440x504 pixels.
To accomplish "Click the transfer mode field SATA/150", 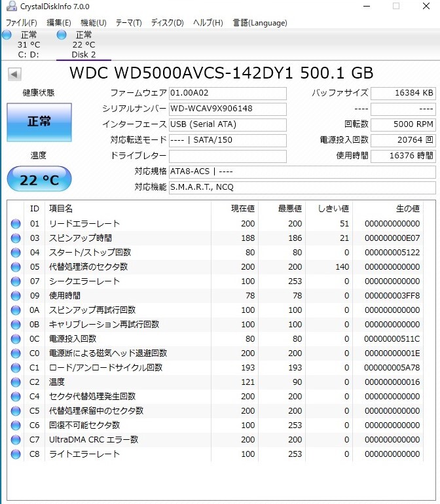I will point(228,141).
